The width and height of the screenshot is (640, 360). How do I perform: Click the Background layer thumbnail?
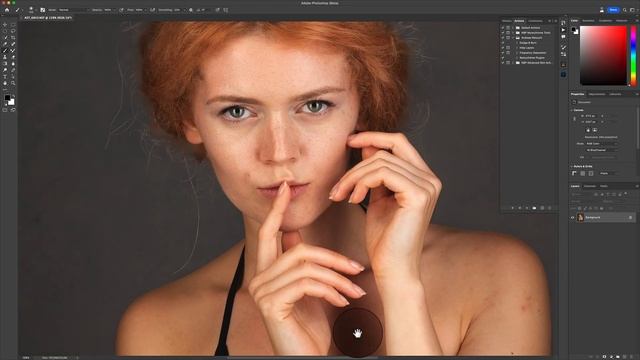pyautogui.click(x=580, y=217)
